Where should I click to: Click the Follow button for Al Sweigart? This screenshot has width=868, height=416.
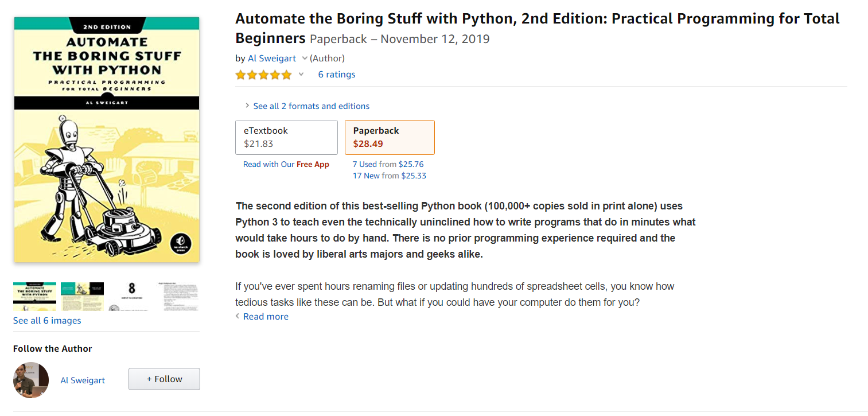point(164,379)
